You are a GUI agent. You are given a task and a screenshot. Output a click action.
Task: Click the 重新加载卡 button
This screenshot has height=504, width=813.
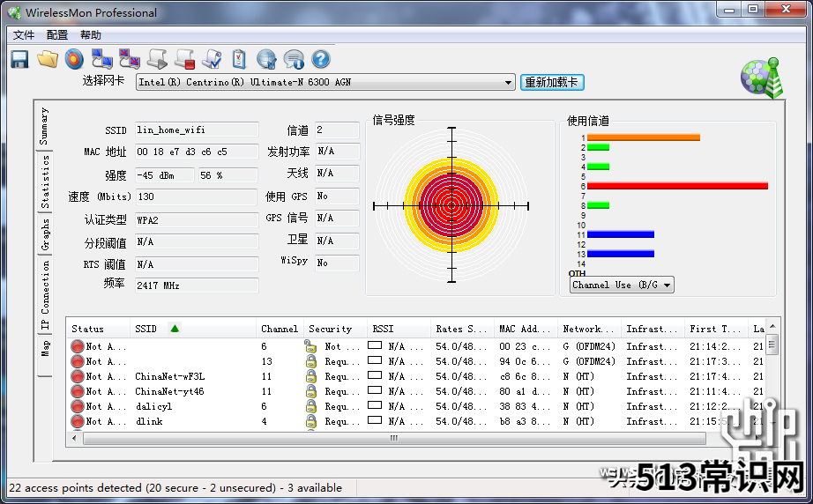(552, 82)
